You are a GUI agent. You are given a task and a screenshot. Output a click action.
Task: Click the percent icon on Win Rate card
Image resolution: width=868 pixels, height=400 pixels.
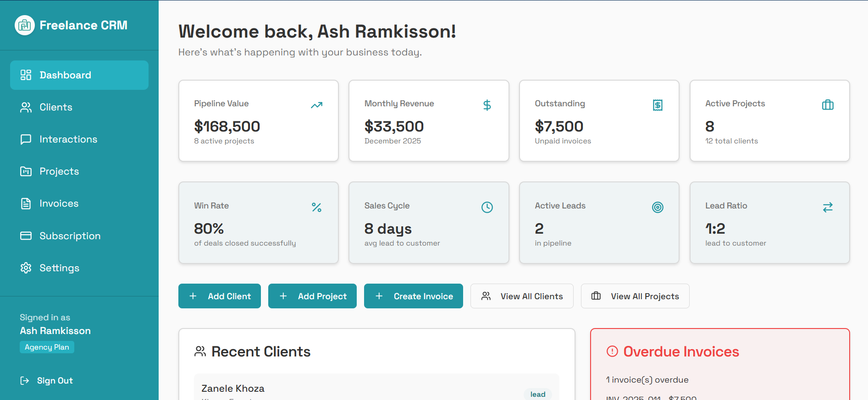[316, 207]
